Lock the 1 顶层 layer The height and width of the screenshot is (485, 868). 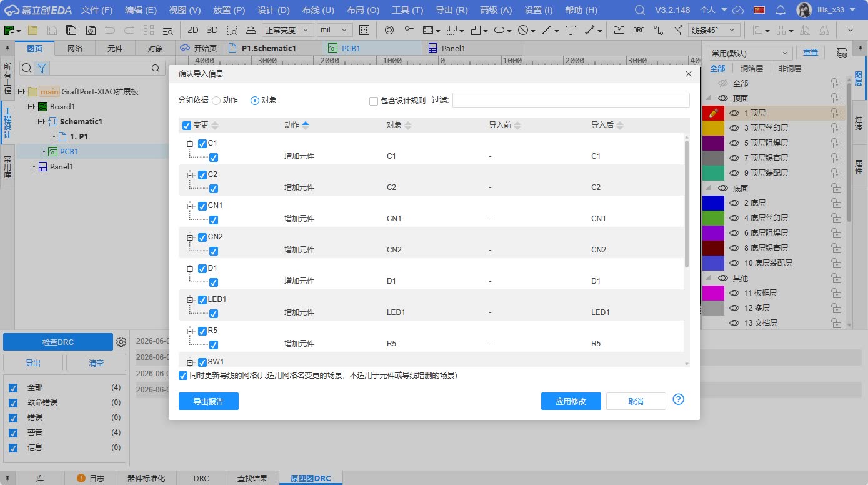(836, 113)
